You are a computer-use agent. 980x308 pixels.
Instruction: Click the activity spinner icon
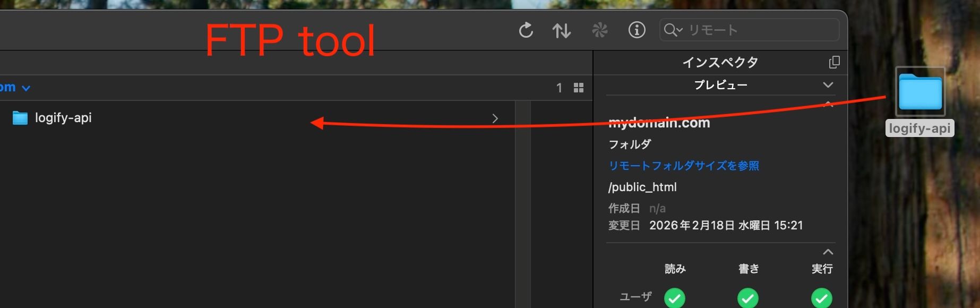click(599, 30)
